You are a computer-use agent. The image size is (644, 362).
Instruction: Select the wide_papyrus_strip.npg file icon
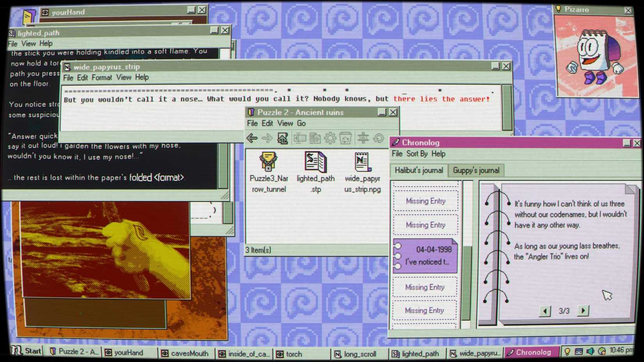362,162
